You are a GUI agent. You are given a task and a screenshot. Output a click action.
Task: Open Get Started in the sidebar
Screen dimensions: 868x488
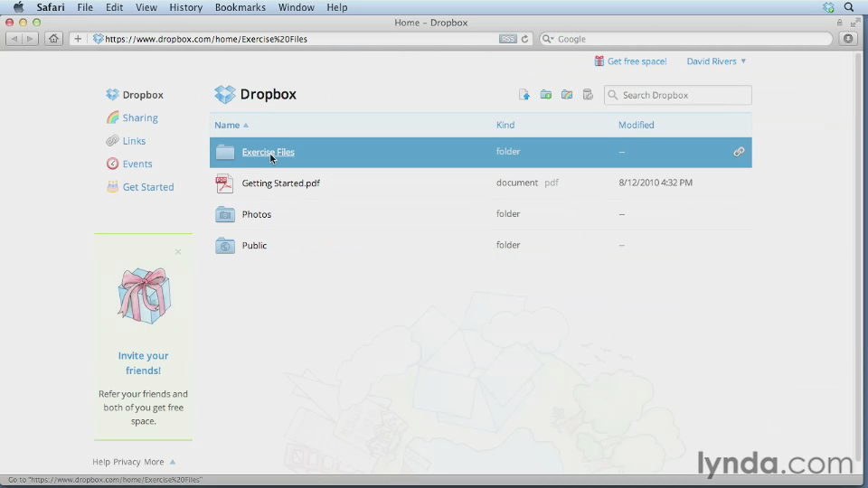point(147,186)
